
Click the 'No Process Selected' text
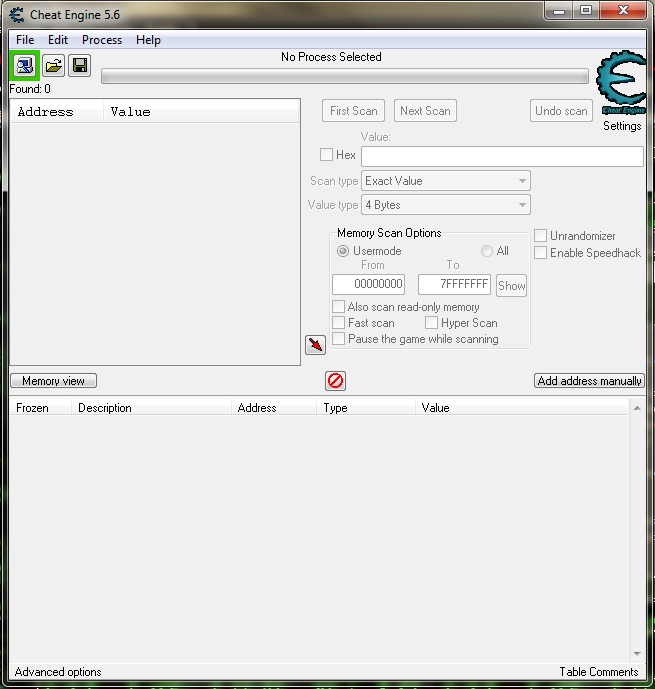(331, 57)
